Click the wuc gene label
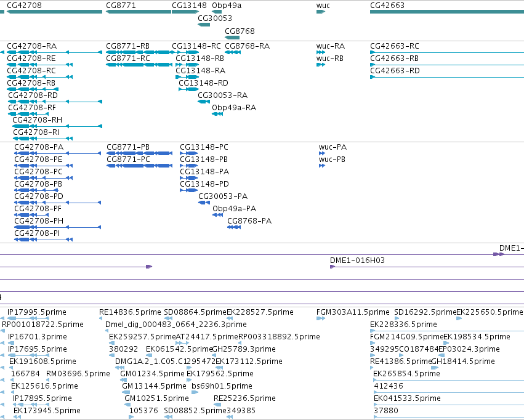The height and width of the screenshot is (420, 524). tap(323, 6)
